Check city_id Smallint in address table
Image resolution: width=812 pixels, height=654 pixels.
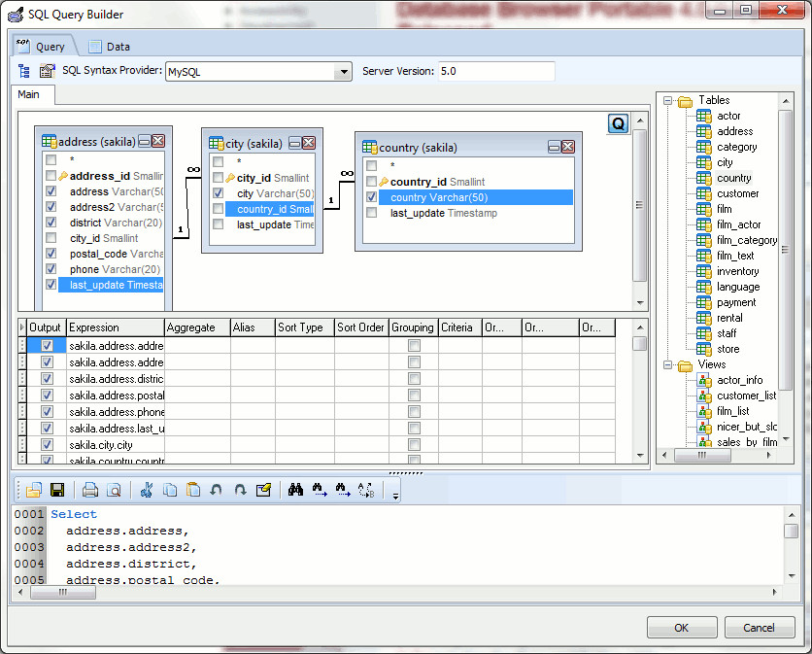(x=51, y=237)
